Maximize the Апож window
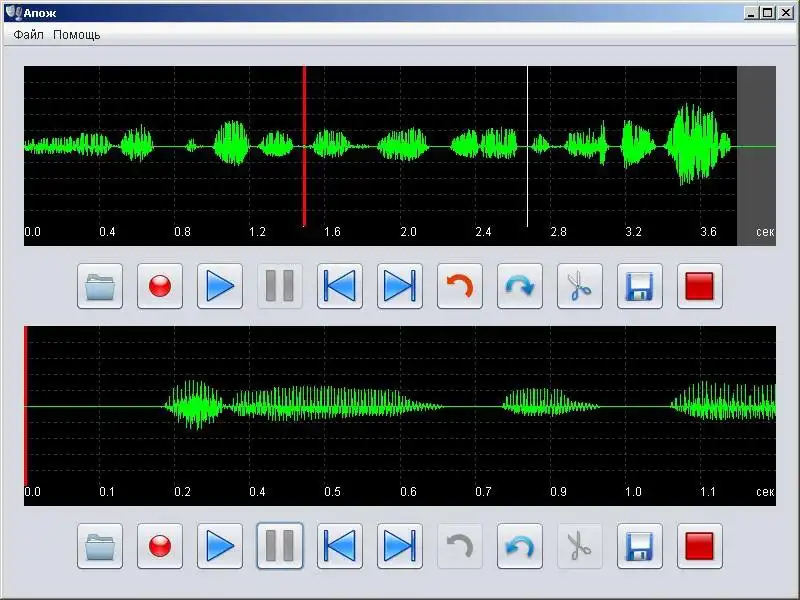Image resolution: width=800 pixels, height=600 pixels. pos(767,13)
